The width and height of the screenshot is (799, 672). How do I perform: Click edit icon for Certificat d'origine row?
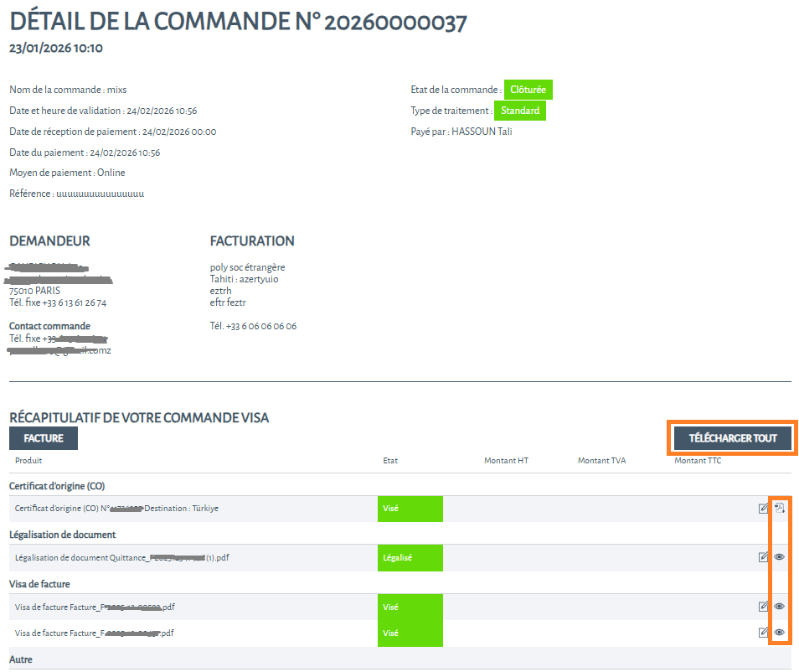[763, 508]
